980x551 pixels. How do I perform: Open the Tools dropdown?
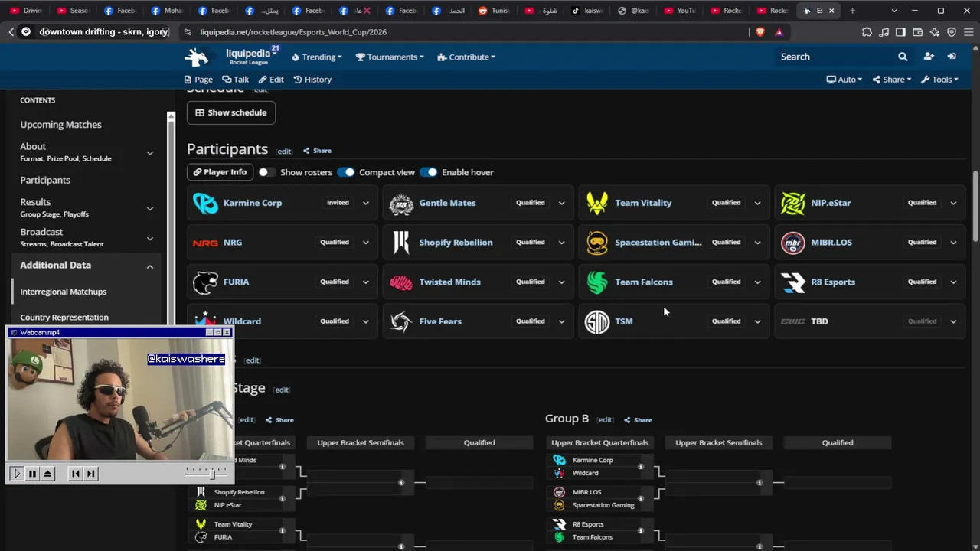939,80
